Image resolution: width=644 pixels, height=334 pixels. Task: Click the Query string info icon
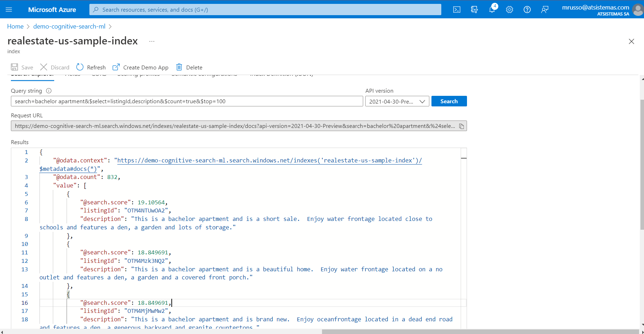49,91
